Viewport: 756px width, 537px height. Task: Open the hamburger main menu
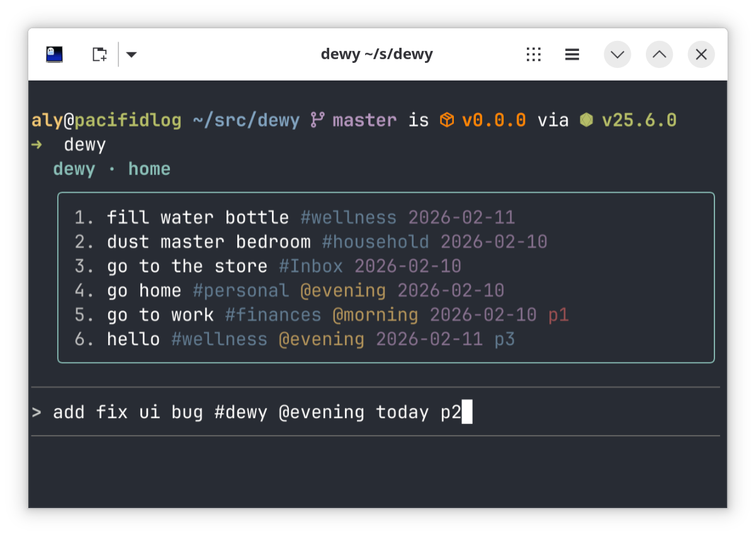pos(572,55)
